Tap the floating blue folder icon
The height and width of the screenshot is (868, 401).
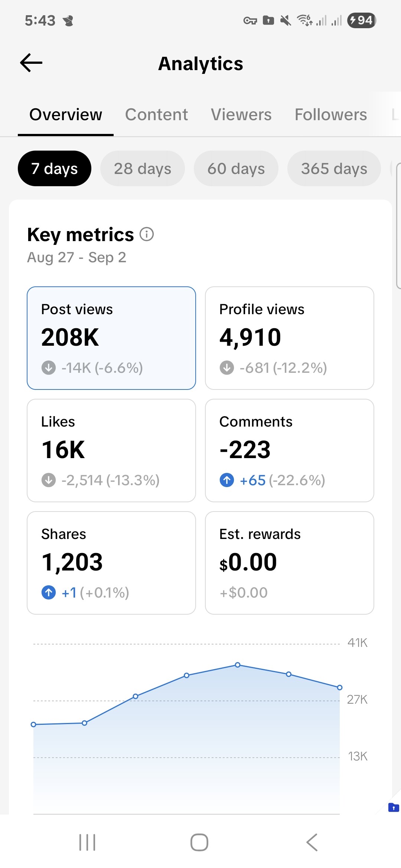tap(393, 807)
